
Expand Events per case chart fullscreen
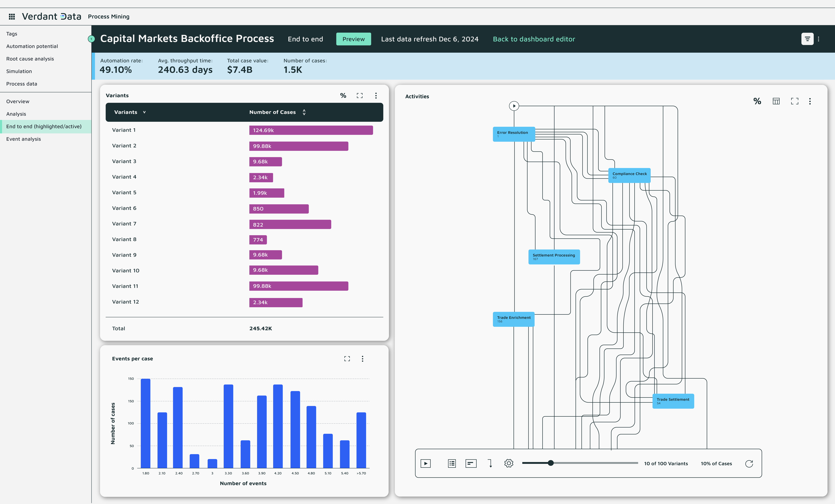point(347,359)
